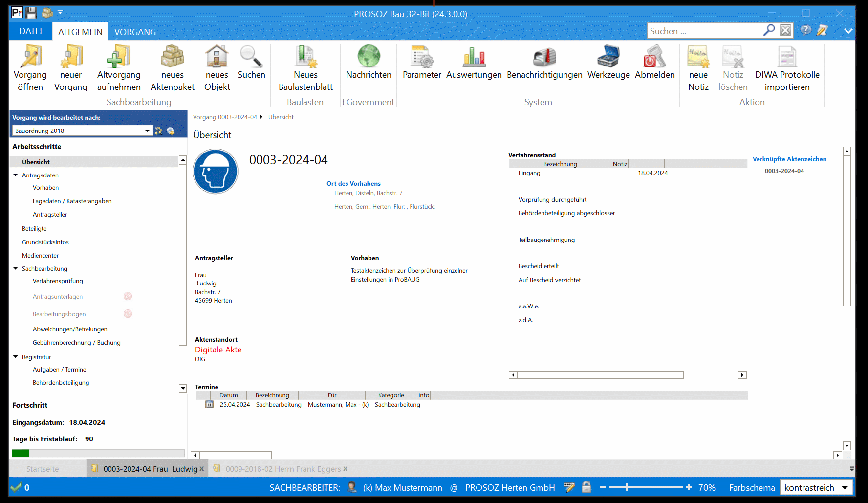The width and height of the screenshot is (868, 503).
Task: Click the wand icon beside Bauordnung dropdown
Action: click(158, 131)
